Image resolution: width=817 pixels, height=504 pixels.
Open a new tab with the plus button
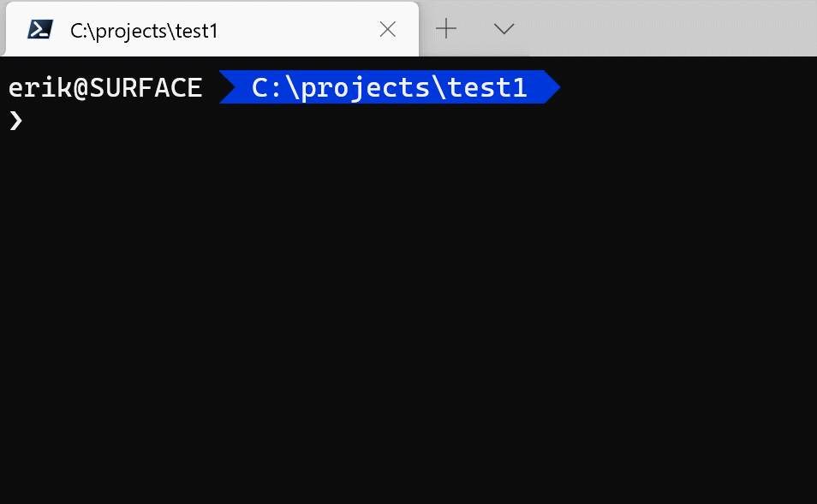click(x=446, y=29)
